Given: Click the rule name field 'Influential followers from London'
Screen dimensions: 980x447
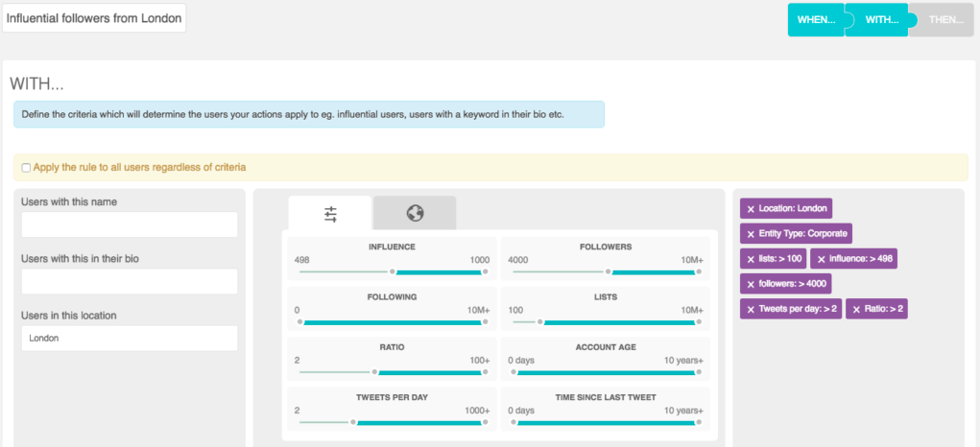Looking at the screenshot, I should [94, 19].
